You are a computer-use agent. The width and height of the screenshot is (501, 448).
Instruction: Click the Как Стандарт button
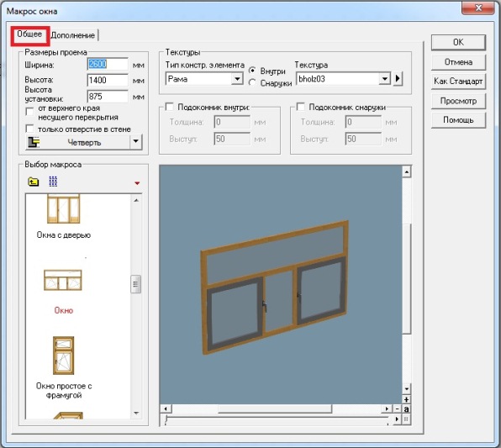(458, 82)
